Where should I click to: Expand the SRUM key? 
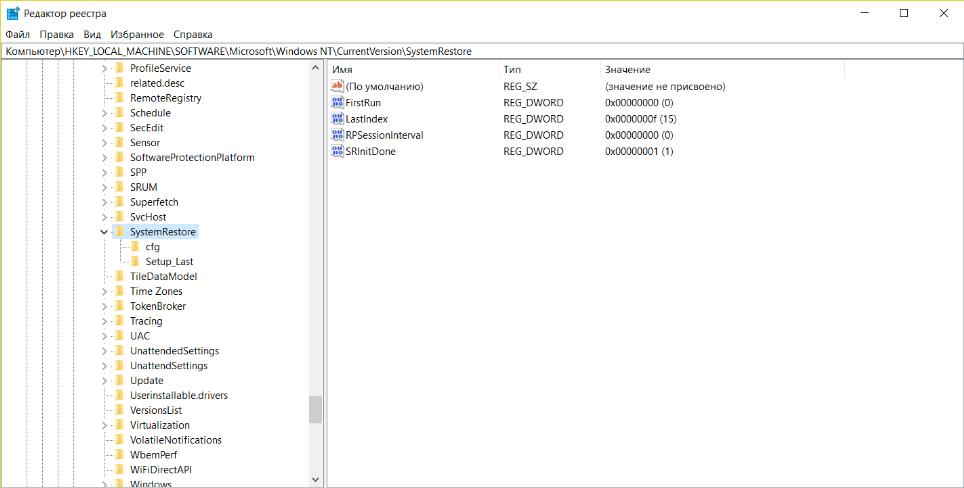pos(105,187)
